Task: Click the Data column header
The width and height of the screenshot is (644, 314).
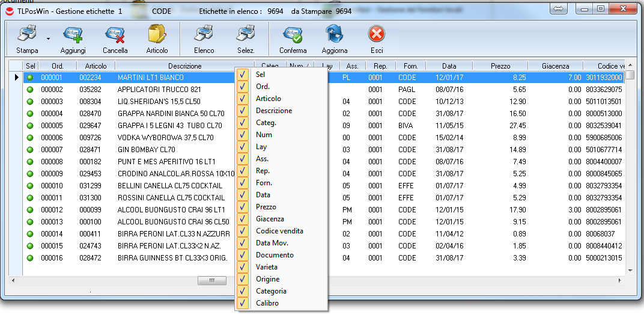Action: tap(449, 66)
